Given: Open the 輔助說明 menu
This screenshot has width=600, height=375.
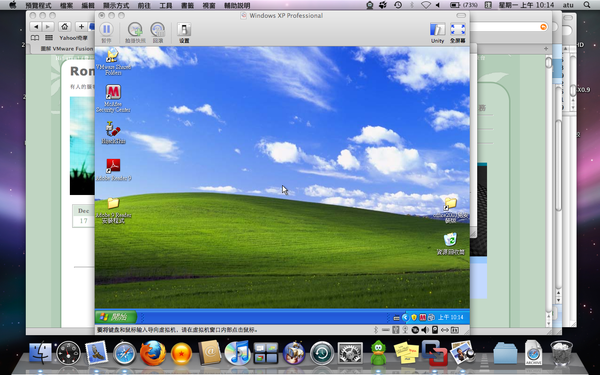Looking at the screenshot, I should [x=237, y=5].
